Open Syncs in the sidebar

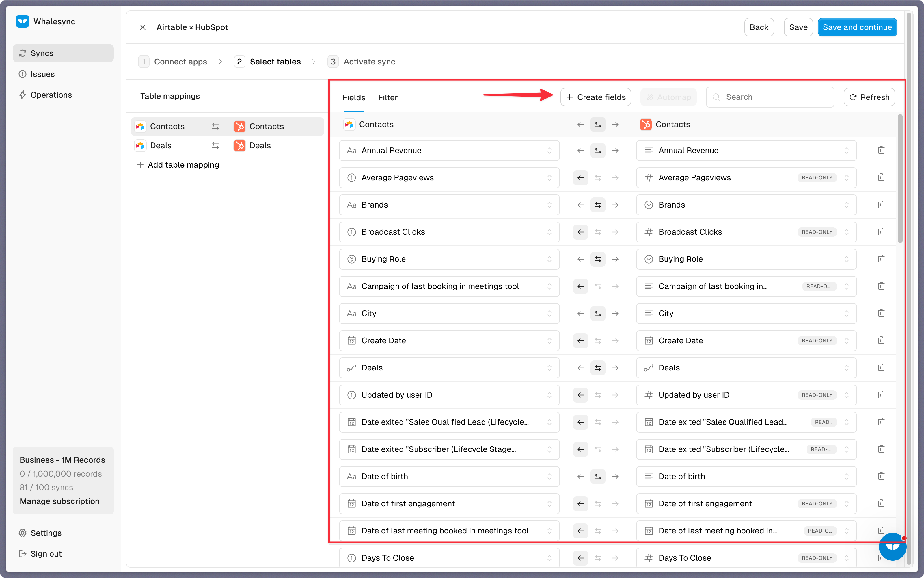63,53
